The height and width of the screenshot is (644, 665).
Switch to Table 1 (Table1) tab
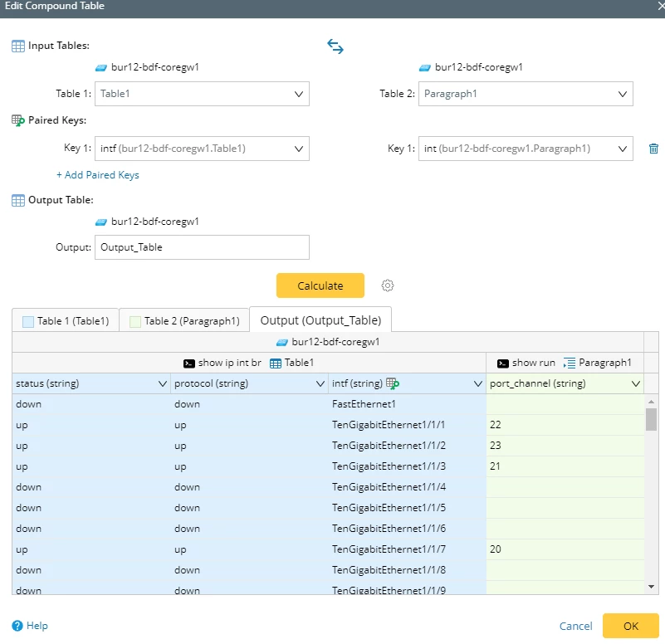coord(66,321)
